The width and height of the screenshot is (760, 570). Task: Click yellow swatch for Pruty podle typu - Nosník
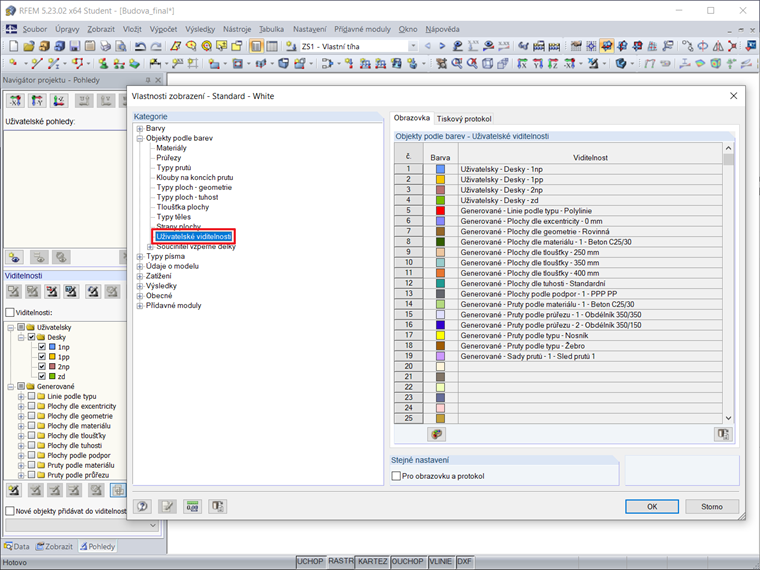[440, 335]
